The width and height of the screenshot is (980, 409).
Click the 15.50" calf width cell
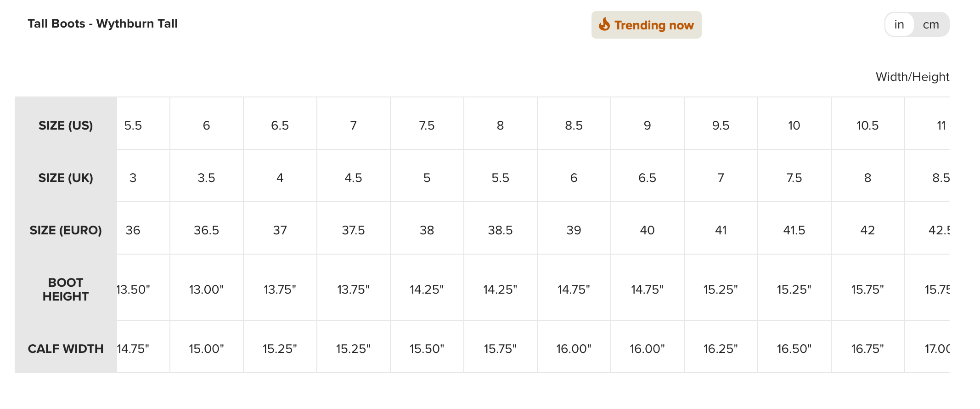[427, 349]
